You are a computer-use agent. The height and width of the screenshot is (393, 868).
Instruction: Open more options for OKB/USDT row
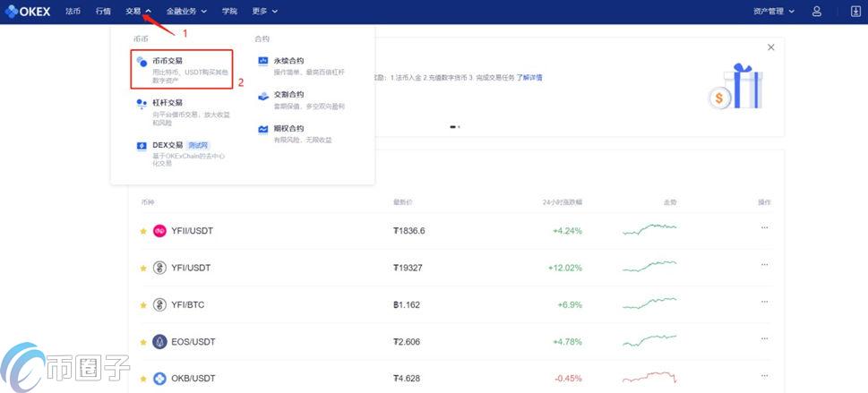(764, 375)
